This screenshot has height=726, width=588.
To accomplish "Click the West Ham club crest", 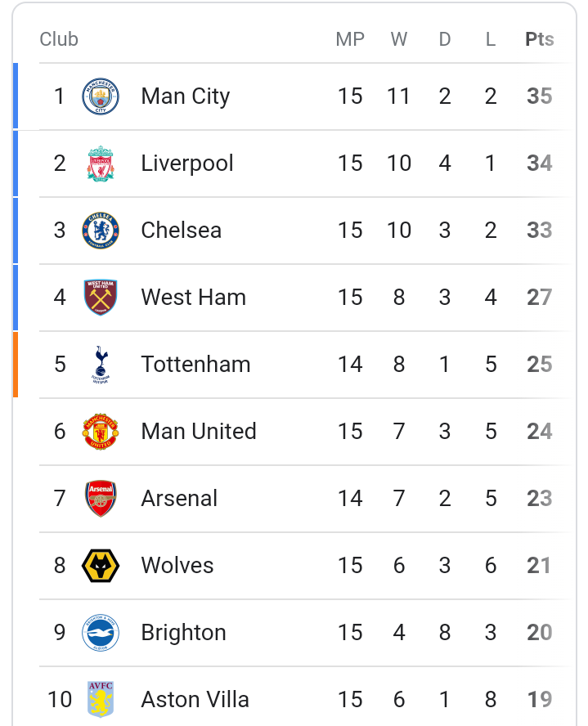I will click(101, 298).
